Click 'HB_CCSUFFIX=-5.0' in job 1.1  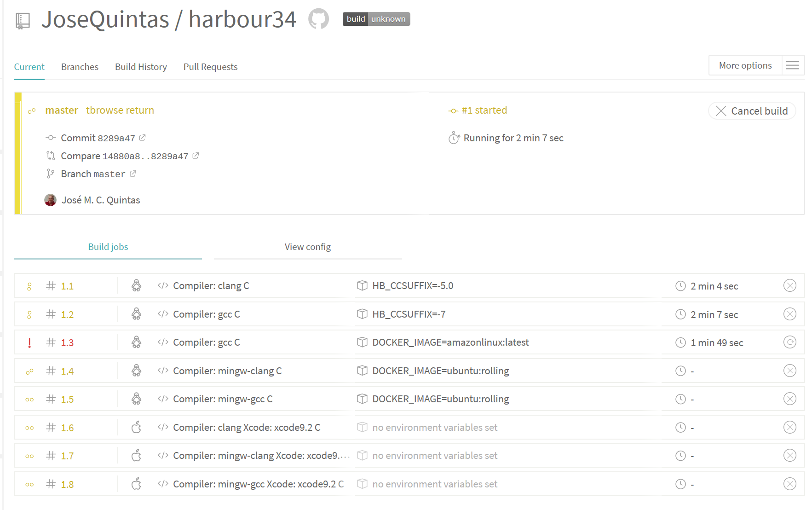[413, 286]
